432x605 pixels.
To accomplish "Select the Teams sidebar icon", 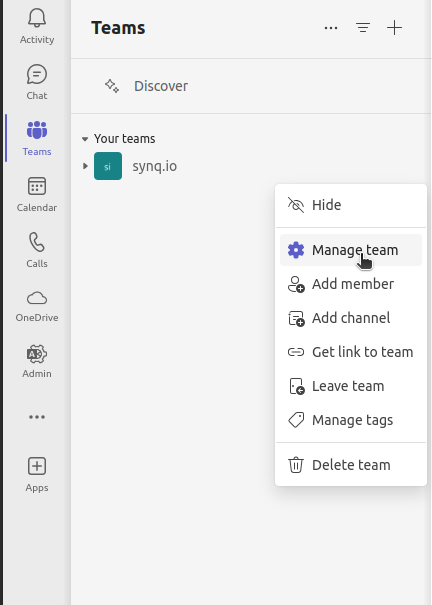I will tap(37, 138).
